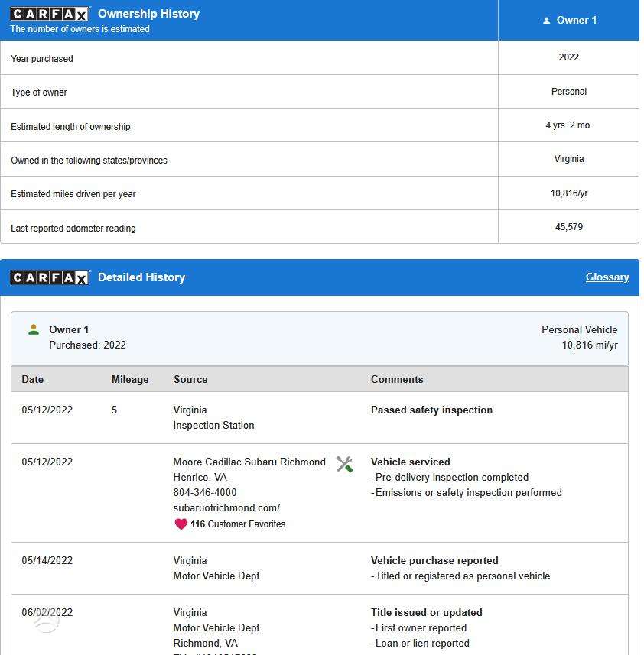644x655 pixels.
Task: Click the date 06/02/2022
Action: 47,612
